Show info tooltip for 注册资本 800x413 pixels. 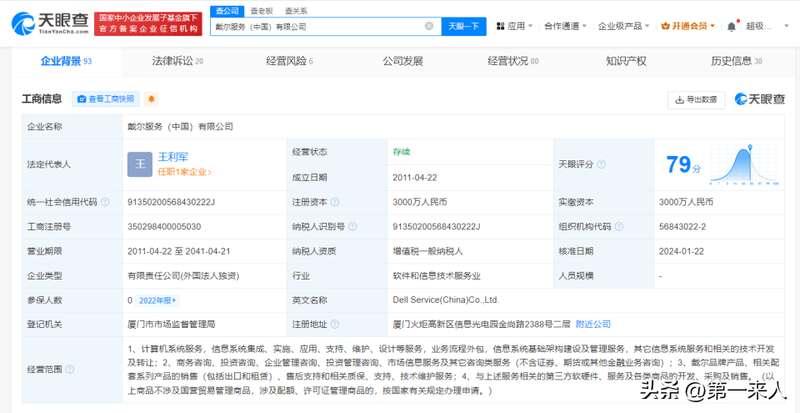click(x=335, y=202)
